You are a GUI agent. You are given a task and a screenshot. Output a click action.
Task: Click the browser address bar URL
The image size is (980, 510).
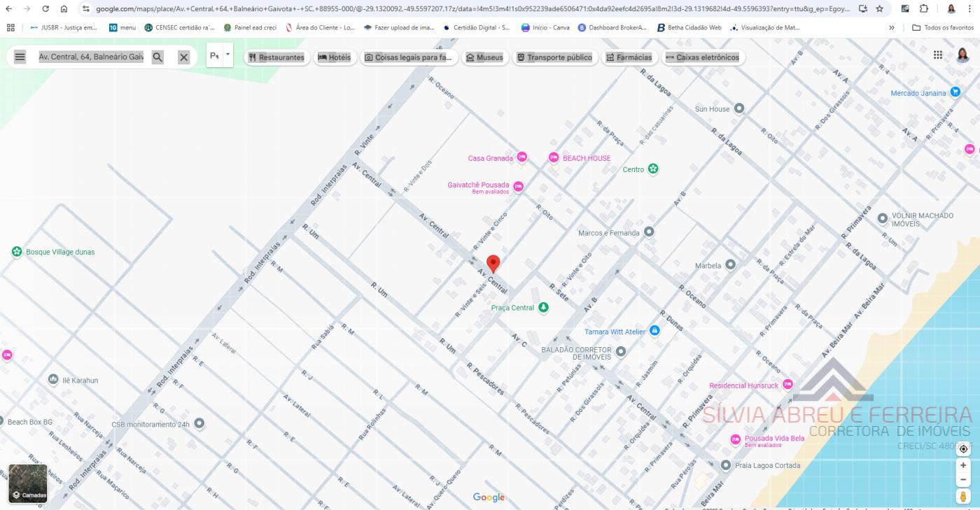tap(472, 8)
